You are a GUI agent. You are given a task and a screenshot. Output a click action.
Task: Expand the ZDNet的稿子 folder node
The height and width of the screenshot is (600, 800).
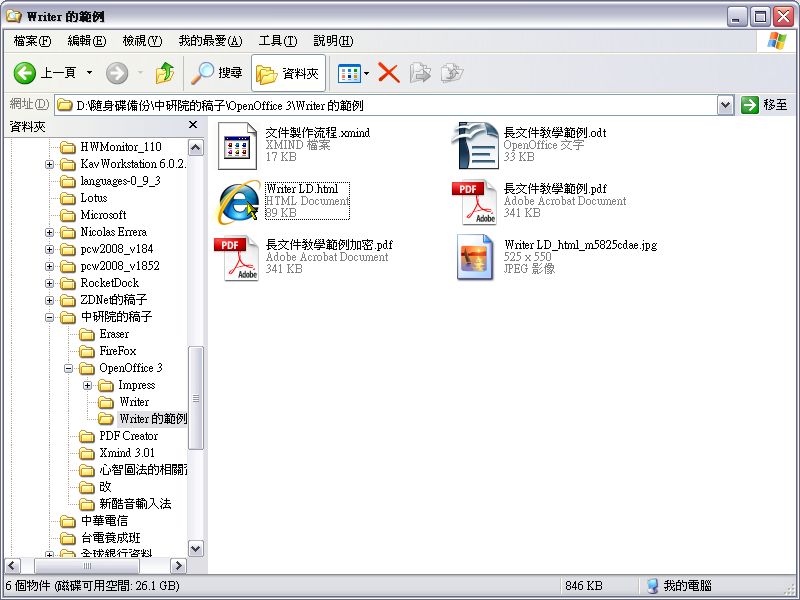pyautogui.click(x=49, y=301)
